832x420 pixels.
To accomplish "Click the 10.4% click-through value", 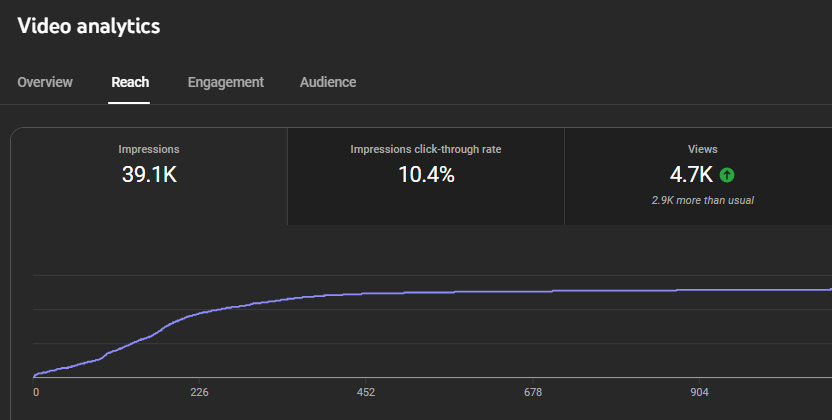I will pos(426,174).
